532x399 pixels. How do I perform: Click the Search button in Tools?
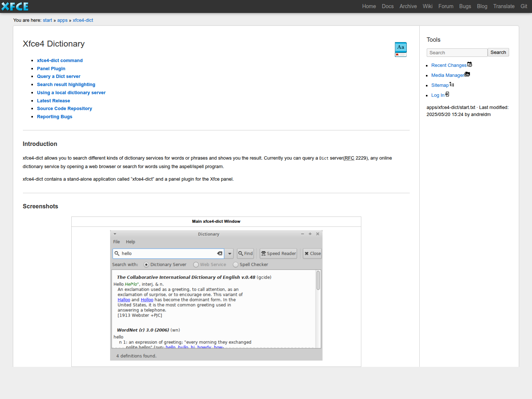tap(498, 52)
